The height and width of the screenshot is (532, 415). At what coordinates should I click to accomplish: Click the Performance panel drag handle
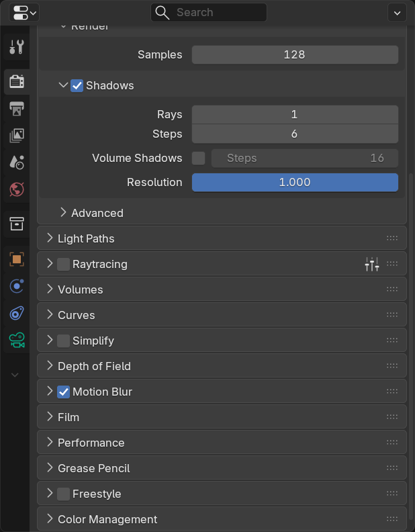392,443
